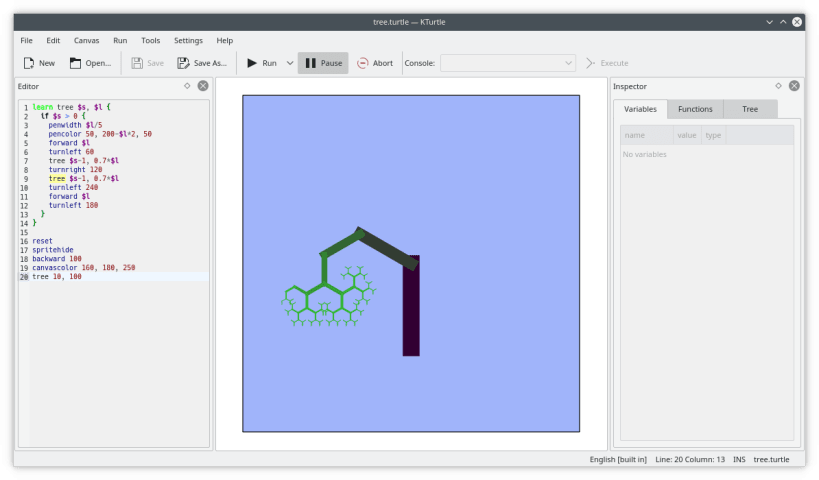Click the Run button label
This screenshot has width=819, height=480.
pos(270,63)
